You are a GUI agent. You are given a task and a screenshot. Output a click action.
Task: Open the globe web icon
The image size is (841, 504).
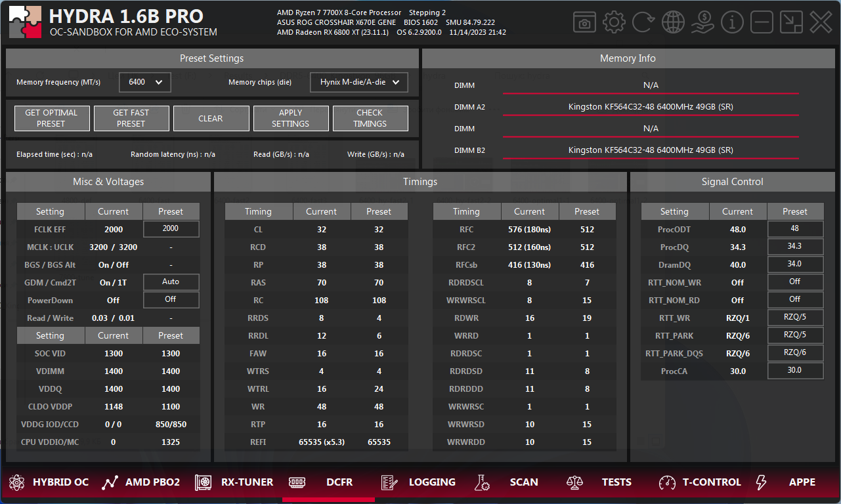click(x=673, y=22)
